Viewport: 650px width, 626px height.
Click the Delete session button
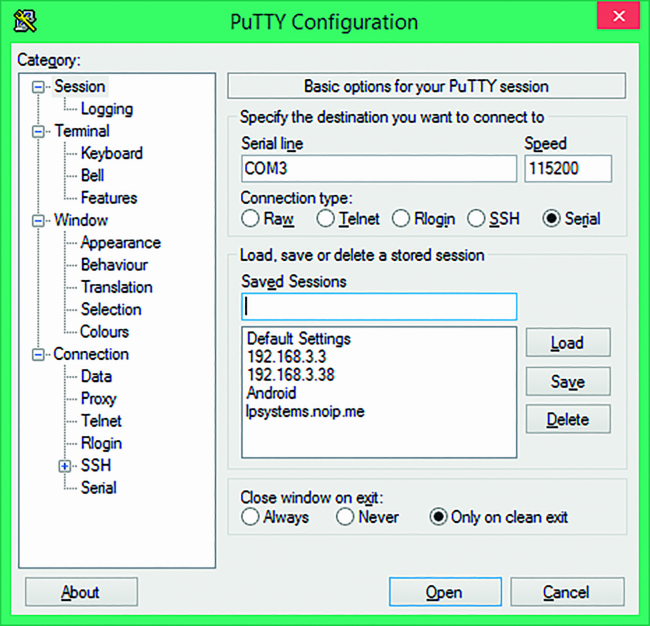coord(568,420)
